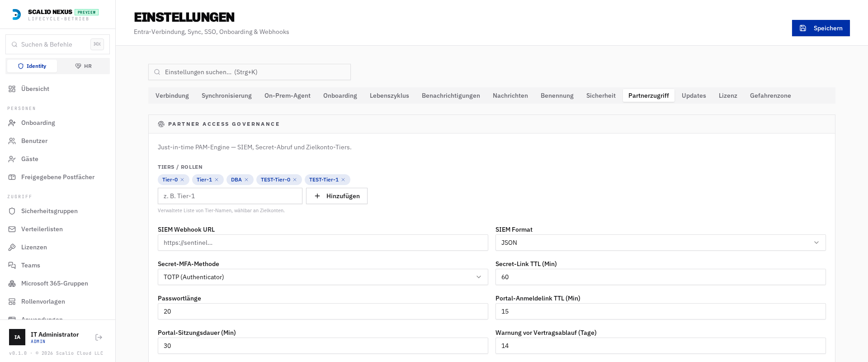Open the Benennung tab
Viewport: 868px width, 362px height.
557,95
